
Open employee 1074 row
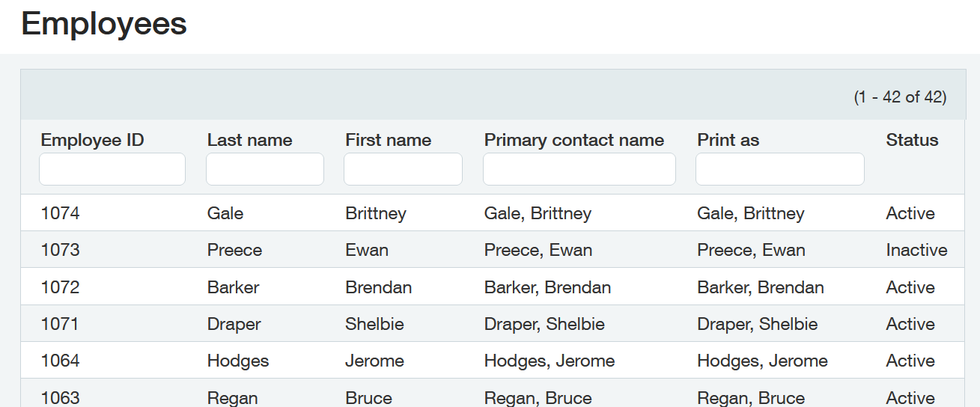60,213
